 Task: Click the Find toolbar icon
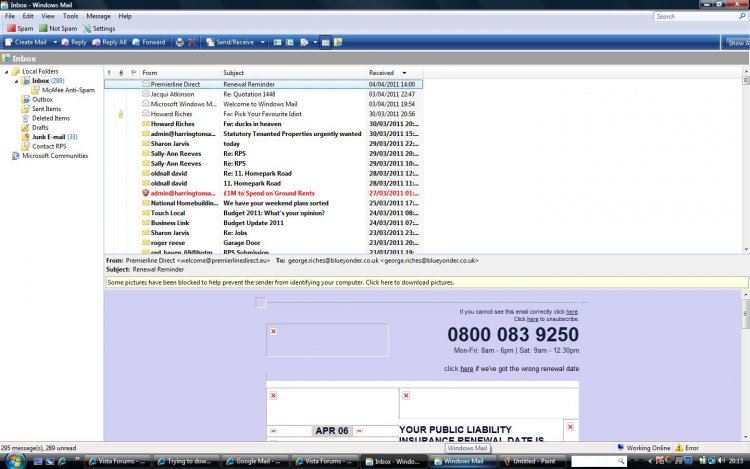304,42
